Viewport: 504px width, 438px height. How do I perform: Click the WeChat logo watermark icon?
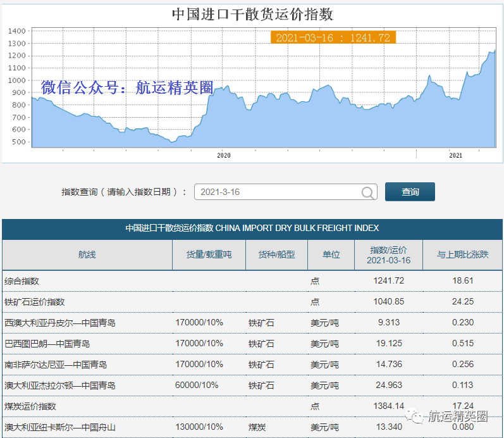pyautogui.click(x=416, y=416)
